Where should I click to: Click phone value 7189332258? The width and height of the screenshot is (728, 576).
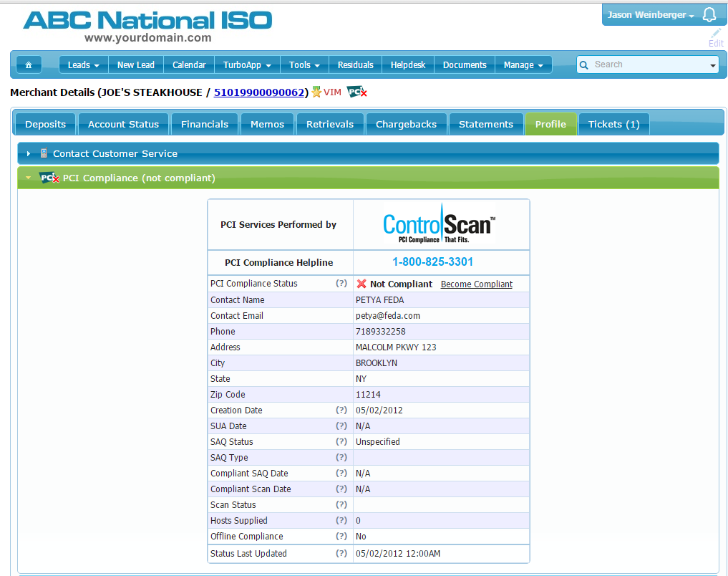(x=381, y=331)
